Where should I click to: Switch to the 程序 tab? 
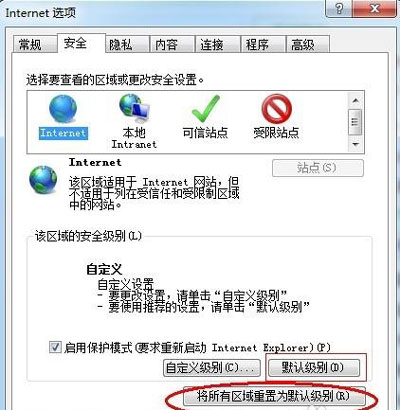(257, 44)
